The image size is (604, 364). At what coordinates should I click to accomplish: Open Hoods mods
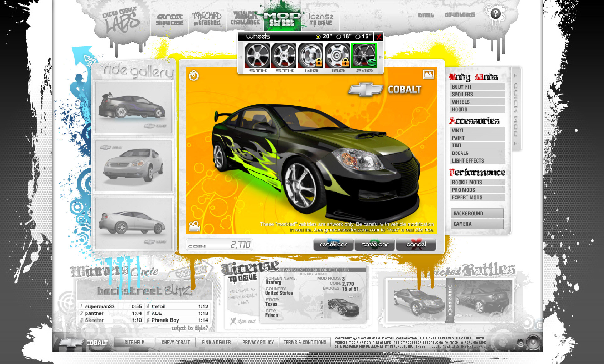(x=477, y=109)
